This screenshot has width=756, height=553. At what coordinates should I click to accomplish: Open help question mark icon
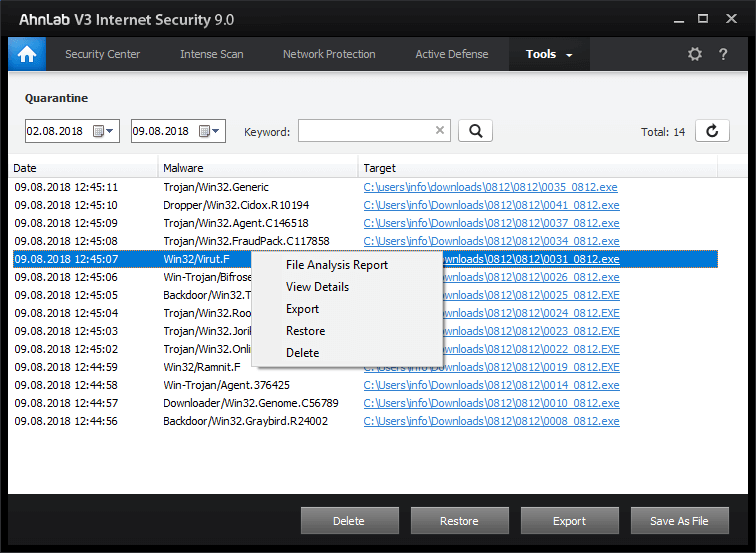point(723,54)
